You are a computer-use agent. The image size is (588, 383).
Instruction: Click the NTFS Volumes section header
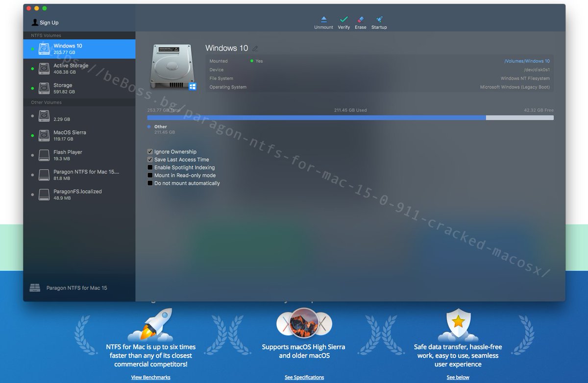46,36
